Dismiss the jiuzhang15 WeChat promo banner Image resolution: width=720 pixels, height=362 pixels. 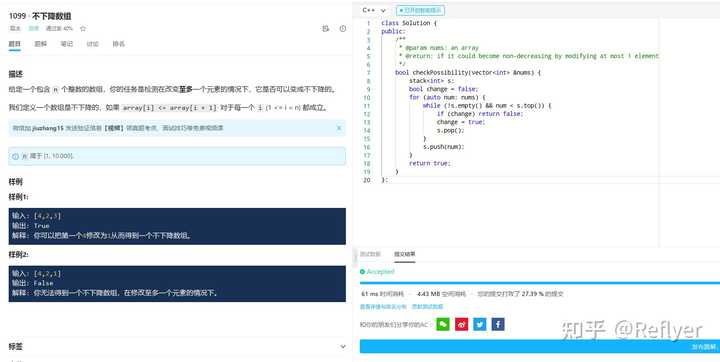coord(339,128)
